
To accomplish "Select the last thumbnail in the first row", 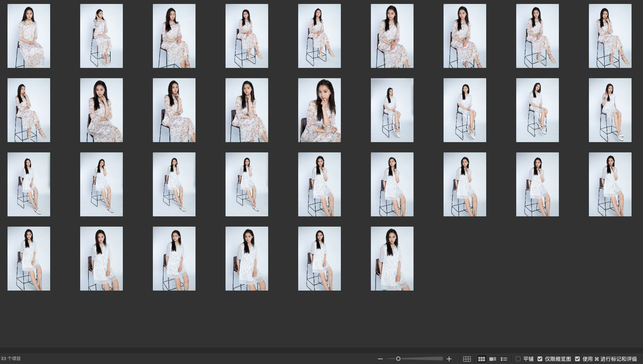I will pos(610,36).
